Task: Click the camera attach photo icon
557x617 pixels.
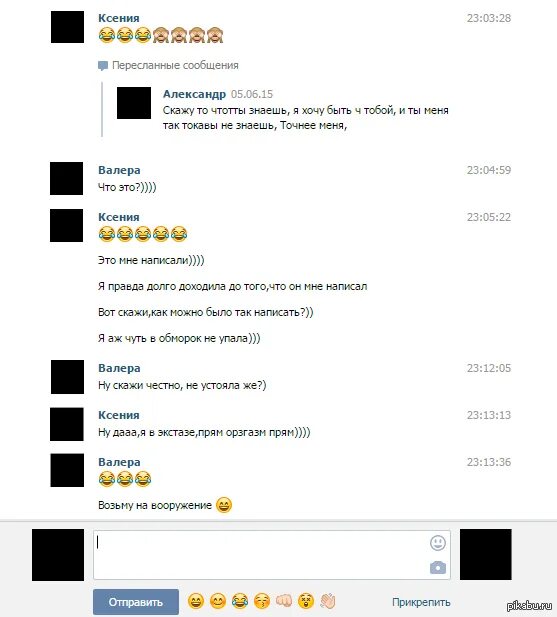Action: (x=438, y=567)
